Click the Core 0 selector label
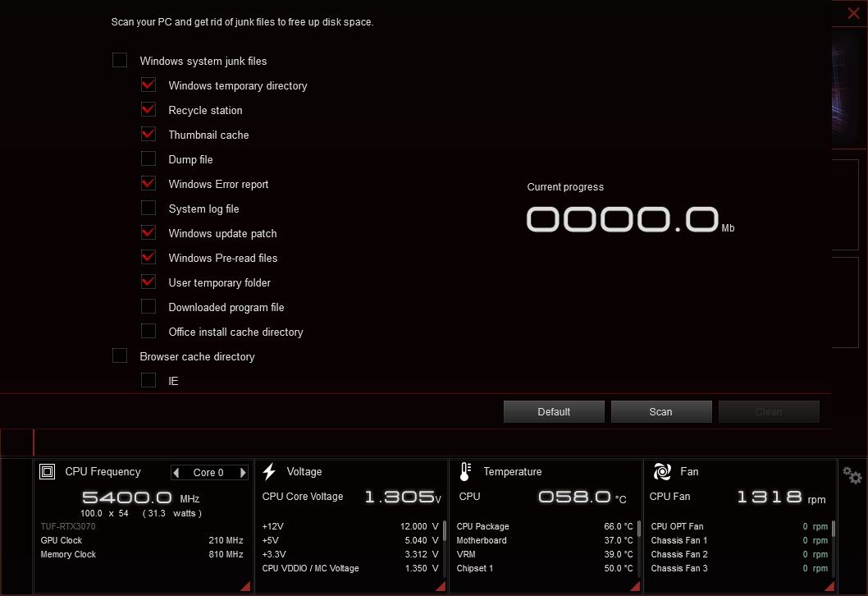Image resolution: width=868 pixels, height=596 pixels. pyautogui.click(x=208, y=473)
